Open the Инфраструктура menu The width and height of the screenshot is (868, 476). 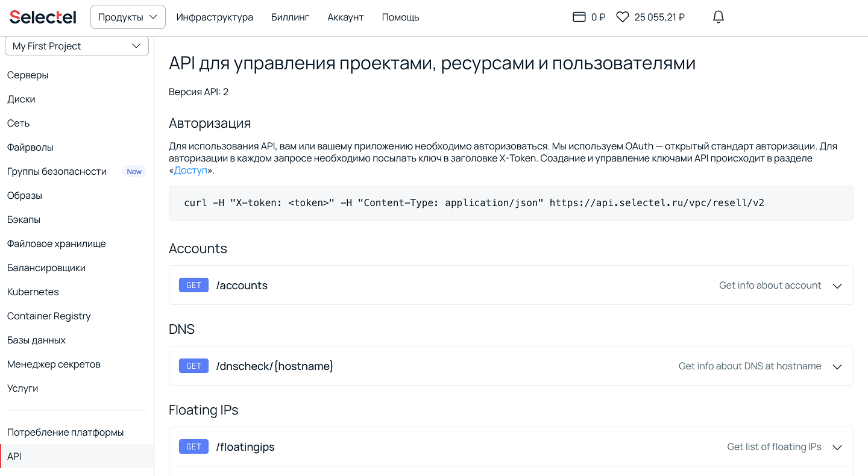click(215, 17)
